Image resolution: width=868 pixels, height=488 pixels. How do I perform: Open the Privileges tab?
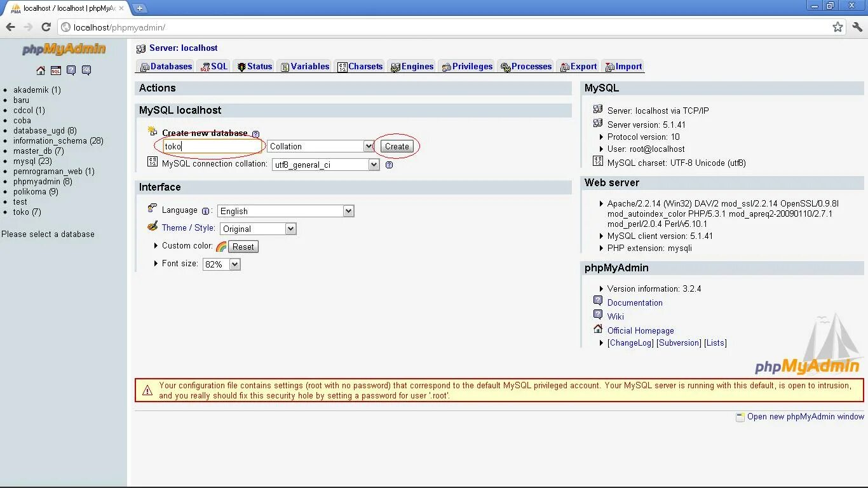tap(466, 67)
